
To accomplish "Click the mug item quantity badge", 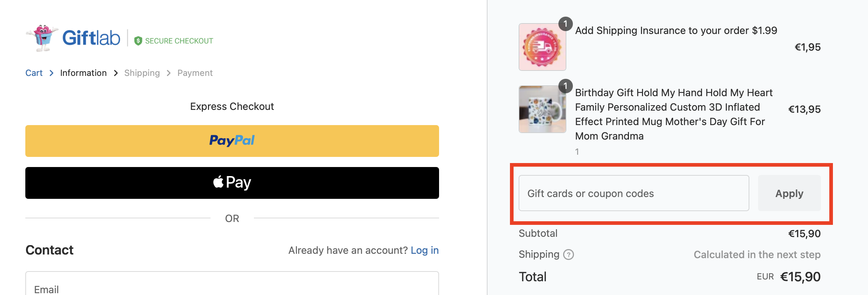I will click(565, 86).
